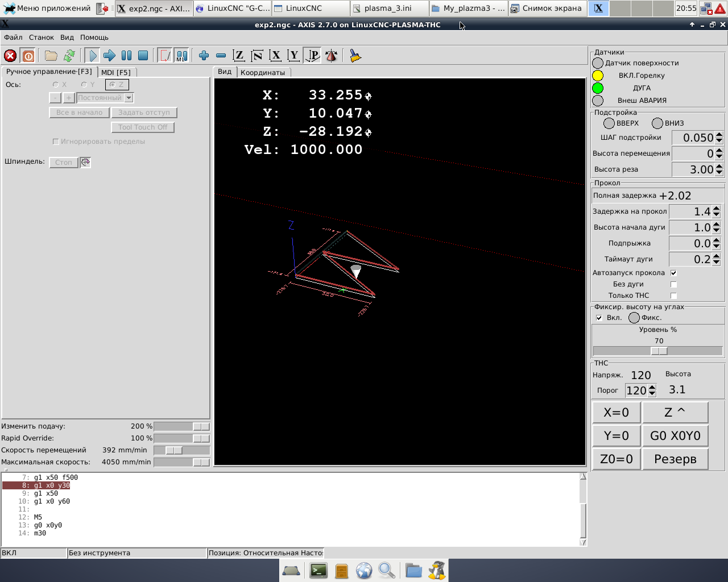728x582 pixels.
Task: Increase the Задержка на прокол value
Action: tap(717, 208)
